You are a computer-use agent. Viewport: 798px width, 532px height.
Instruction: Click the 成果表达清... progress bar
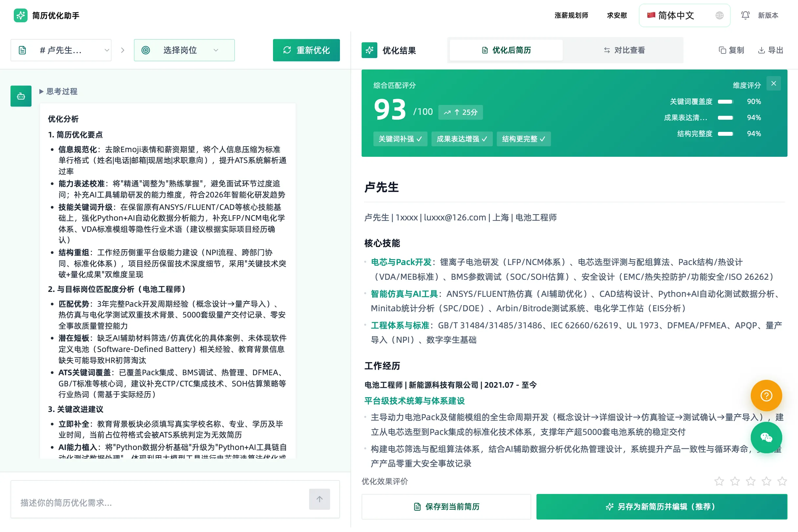[x=725, y=118]
